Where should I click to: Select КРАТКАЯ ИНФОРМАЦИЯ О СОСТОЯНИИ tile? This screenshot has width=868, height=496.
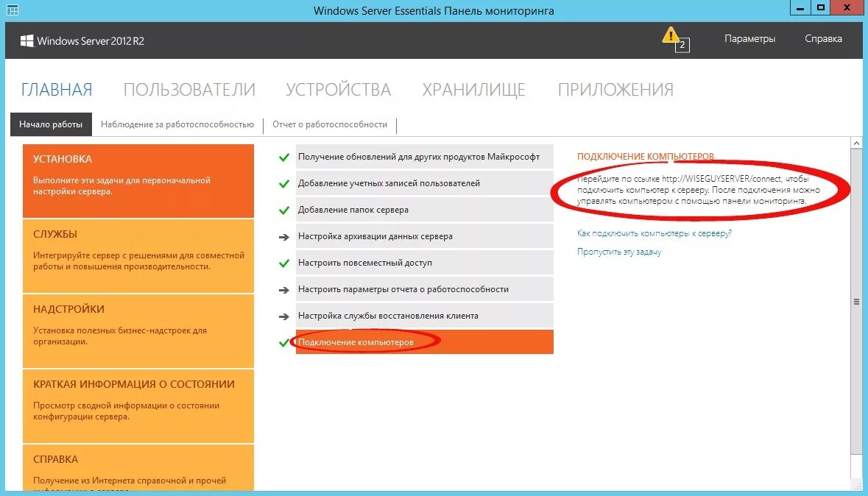pyautogui.click(x=138, y=405)
